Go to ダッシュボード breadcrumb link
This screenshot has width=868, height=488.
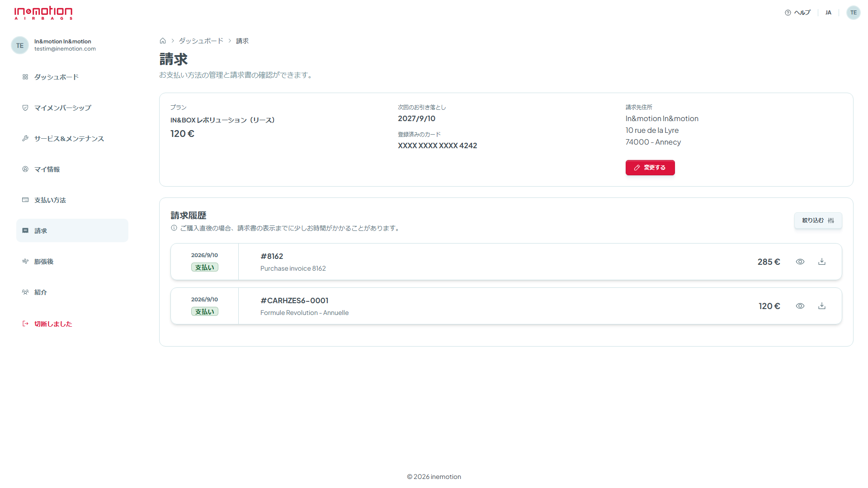tap(201, 41)
